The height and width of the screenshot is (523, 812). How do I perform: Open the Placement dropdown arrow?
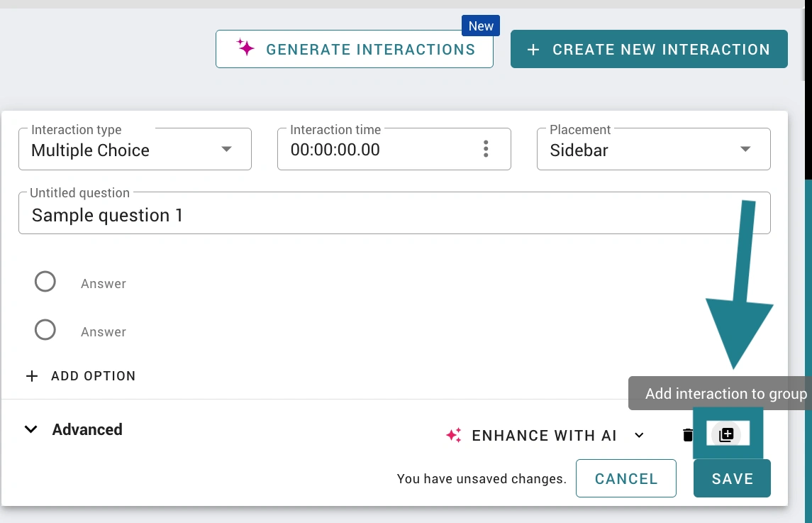(x=745, y=149)
